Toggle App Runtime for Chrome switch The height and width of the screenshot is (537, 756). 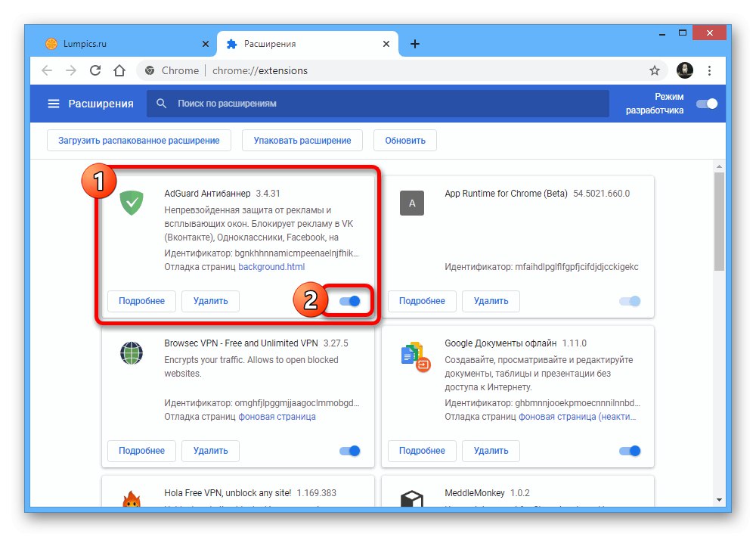pos(630,301)
